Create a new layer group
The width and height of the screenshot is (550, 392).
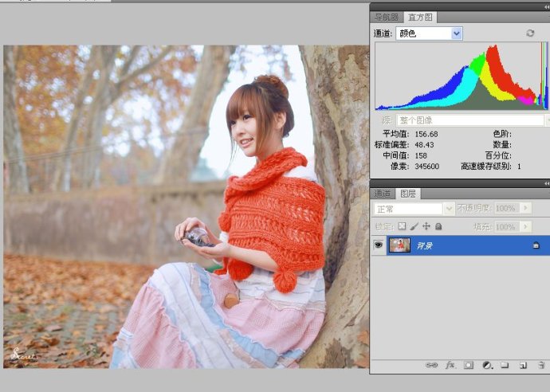point(505,365)
